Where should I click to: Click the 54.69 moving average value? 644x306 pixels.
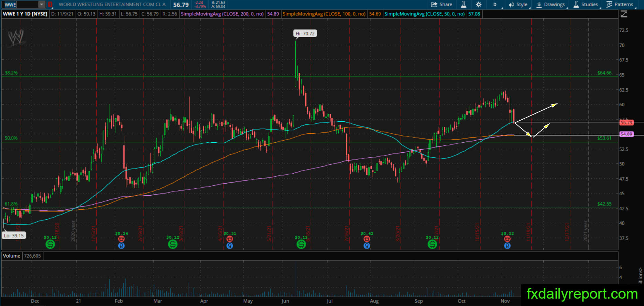click(x=375, y=14)
